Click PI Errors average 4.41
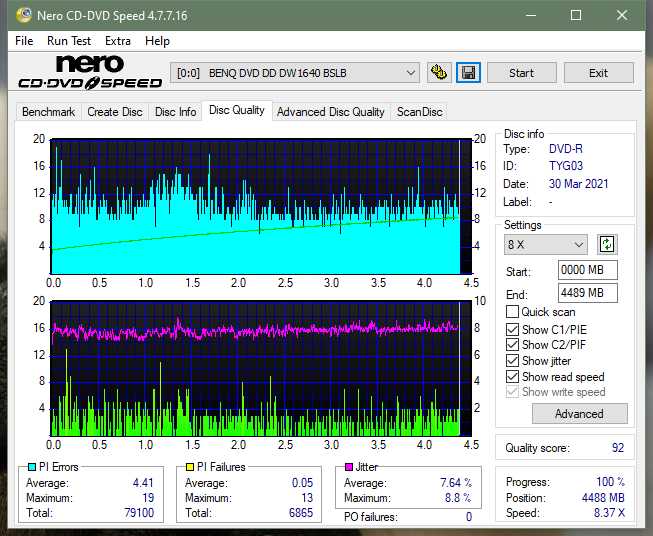 [x=143, y=483]
